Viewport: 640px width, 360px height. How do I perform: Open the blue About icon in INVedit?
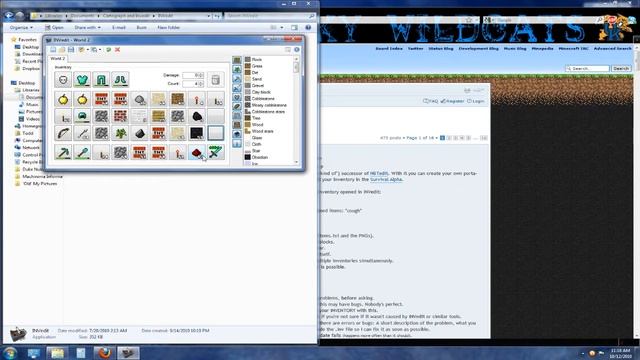pos(297,49)
